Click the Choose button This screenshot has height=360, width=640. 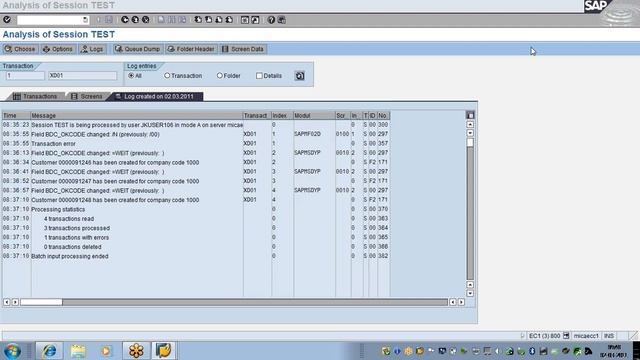click(x=20, y=49)
